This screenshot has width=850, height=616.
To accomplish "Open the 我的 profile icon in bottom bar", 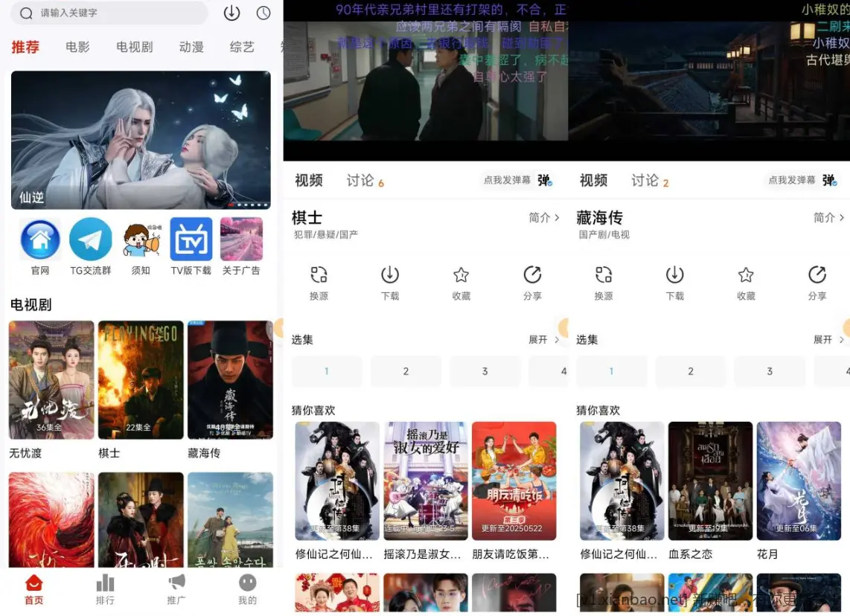I will pyautogui.click(x=248, y=583).
